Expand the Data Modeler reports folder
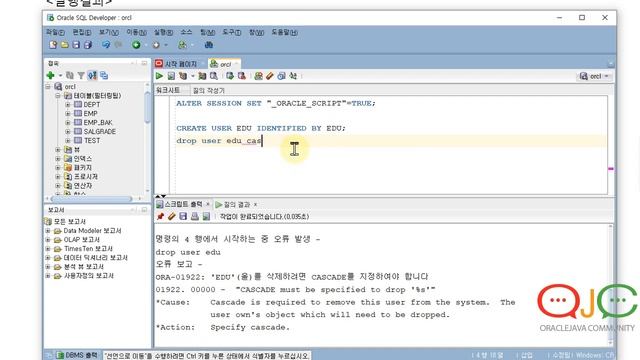Image resolution: width=640 pixels, height=360 pixels. (x=48, y=231)
